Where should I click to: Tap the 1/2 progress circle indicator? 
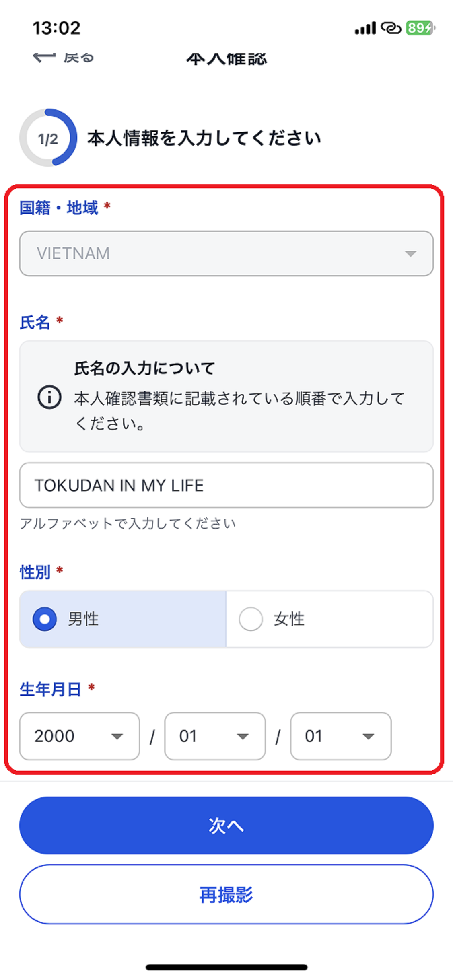click(48, 138)
